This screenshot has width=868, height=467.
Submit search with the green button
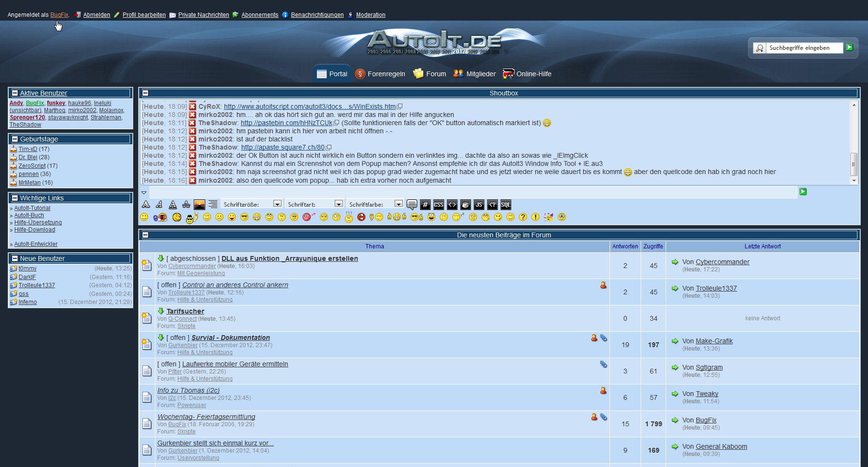click(x=849, y=47)
